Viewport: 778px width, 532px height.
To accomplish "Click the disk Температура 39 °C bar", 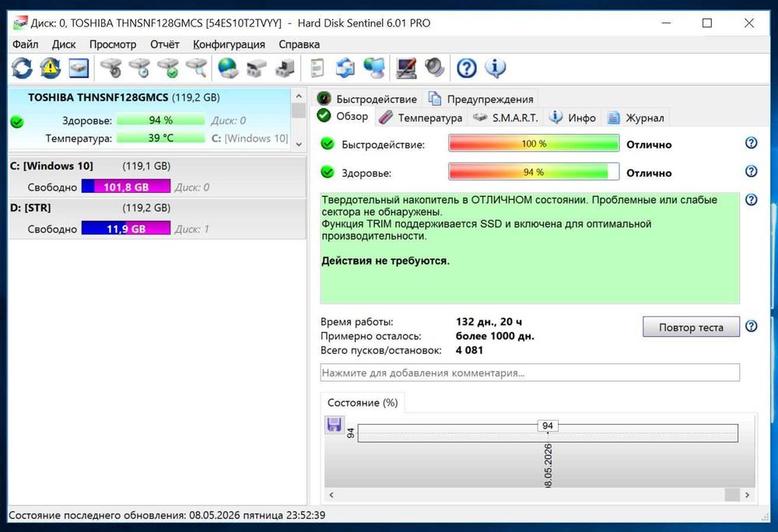I will [161, 138].
